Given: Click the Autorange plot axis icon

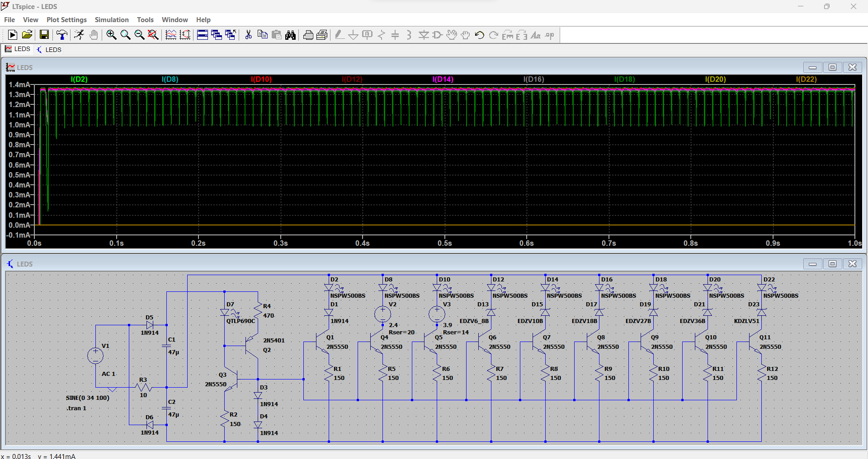Looking at the screenshot, I should (x=185, y=35).
